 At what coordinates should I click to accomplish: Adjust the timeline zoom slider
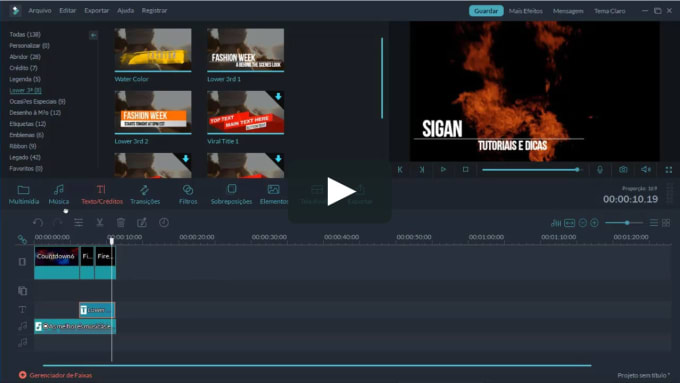624,223
